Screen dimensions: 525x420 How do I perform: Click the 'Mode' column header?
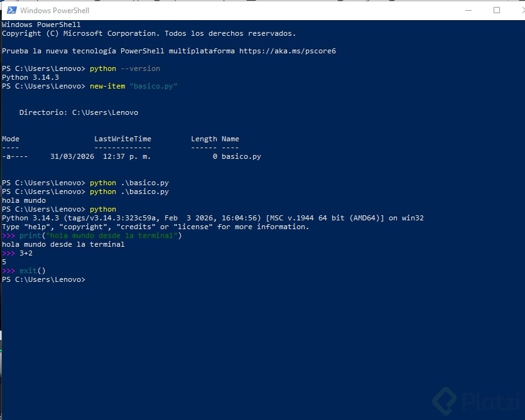click(x=11, y=139)
